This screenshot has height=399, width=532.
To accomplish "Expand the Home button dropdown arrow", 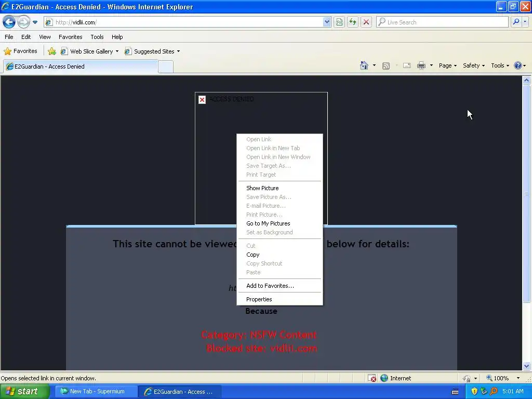I will point(374,65).
